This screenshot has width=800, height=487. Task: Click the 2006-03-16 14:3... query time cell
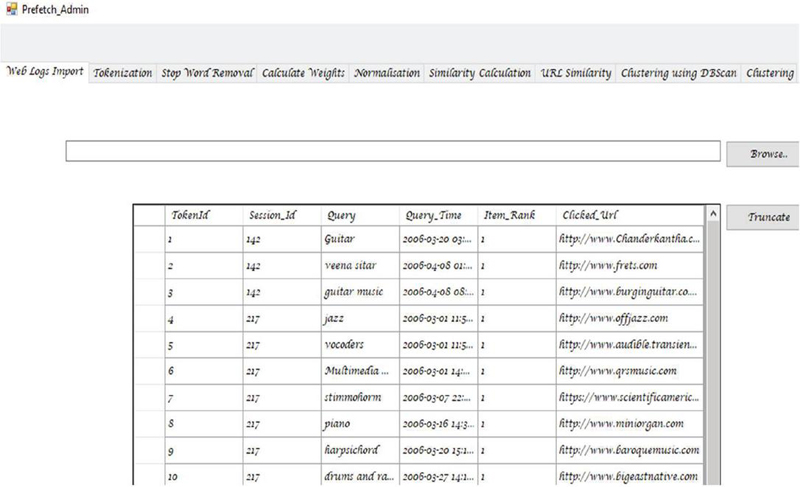pos(439,424)
